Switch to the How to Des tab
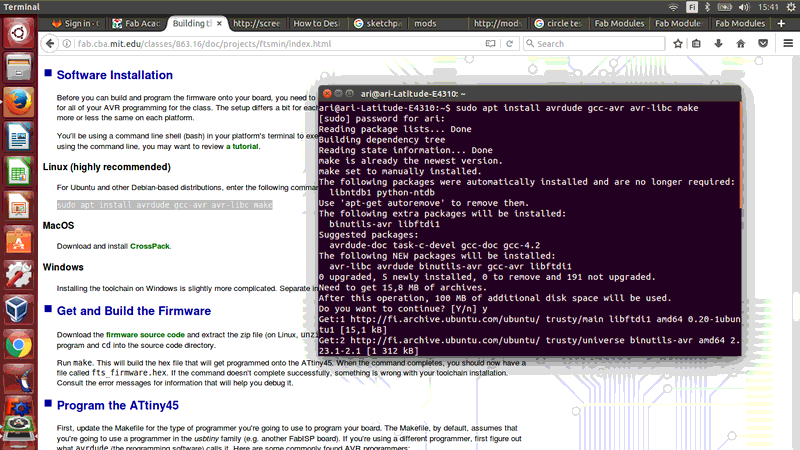Viewport: 800px width, 450px height. (316, 23)
